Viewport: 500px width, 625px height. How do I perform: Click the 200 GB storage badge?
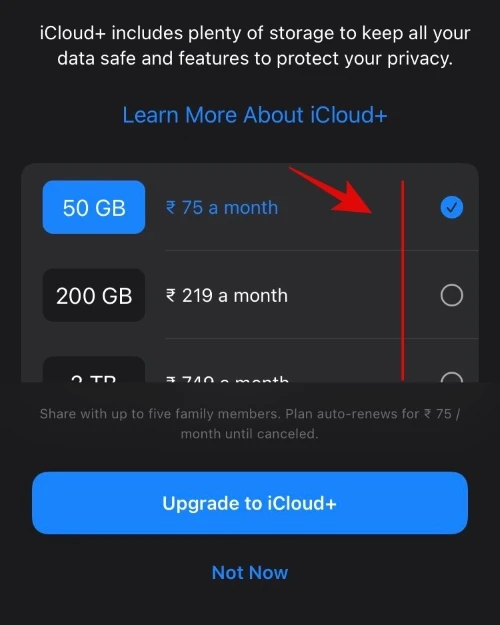(x=94, y=295)
